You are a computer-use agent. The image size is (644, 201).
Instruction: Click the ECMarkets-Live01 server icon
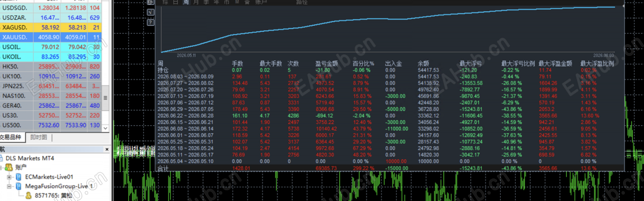19,176
